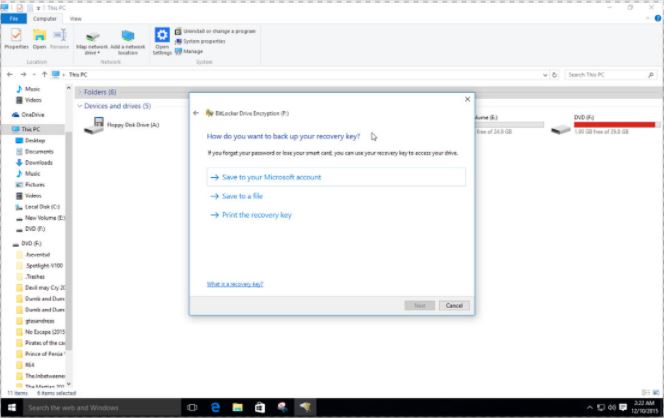Choose Print the recovery key
664x418 pixels.
[x=251, y=215]
